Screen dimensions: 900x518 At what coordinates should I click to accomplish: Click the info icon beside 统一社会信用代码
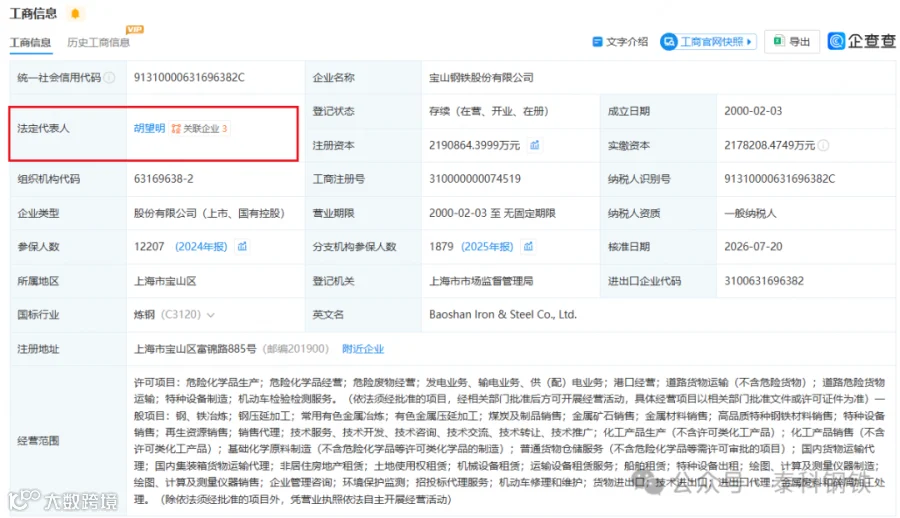(109, 78)
